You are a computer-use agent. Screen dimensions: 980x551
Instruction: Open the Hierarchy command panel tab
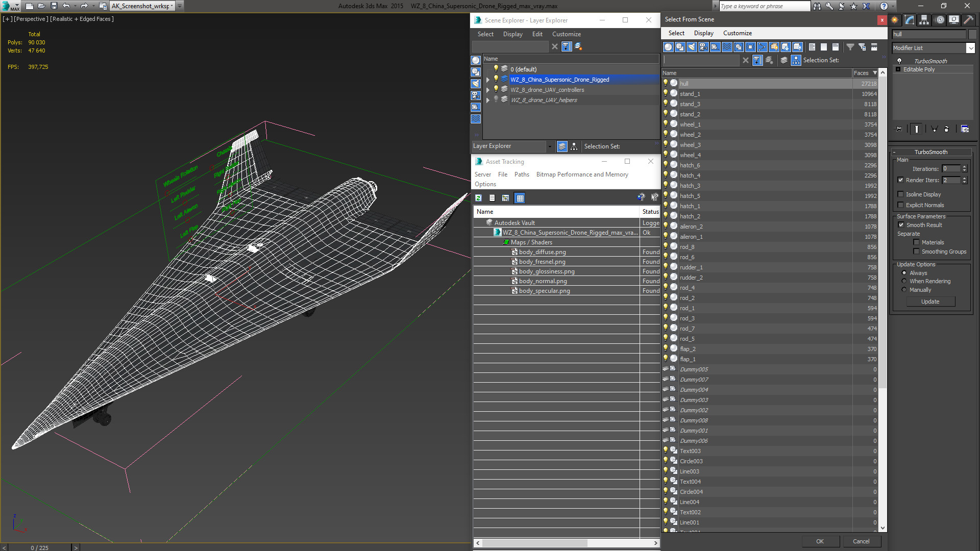924,20
